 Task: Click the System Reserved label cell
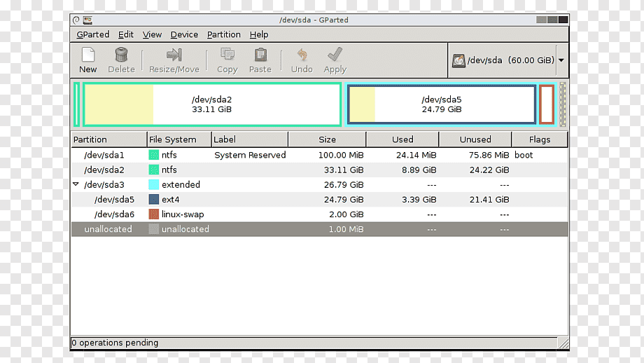click(x=250, y=155)
